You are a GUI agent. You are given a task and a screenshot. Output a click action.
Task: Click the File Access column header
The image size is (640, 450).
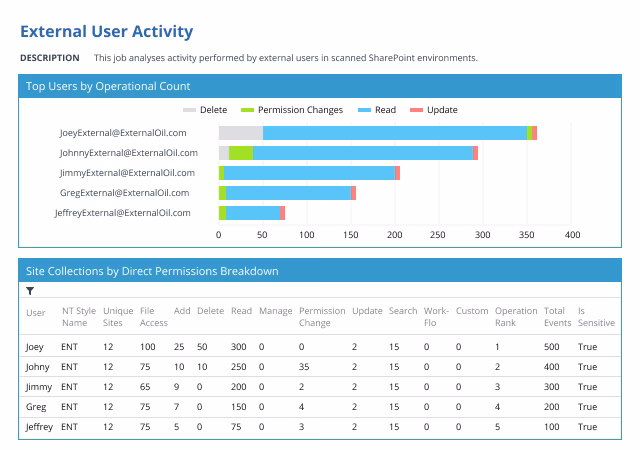point(153,317)
